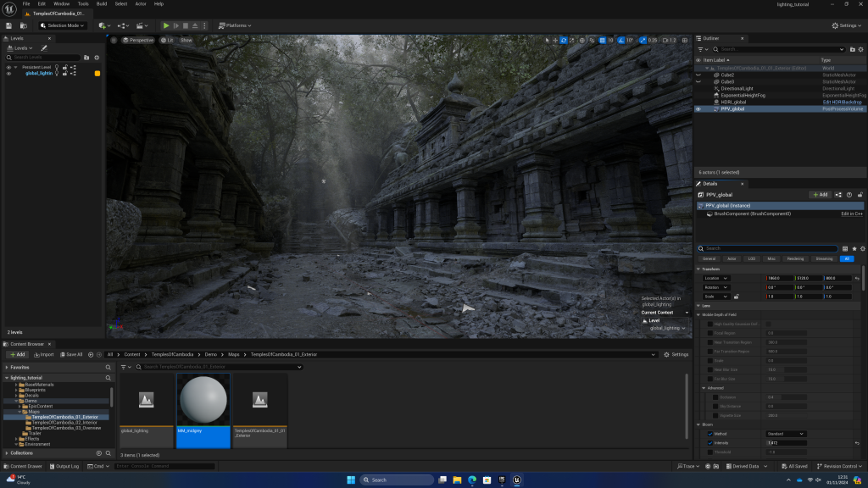Click the Add component button in Details
Screen dimensions: 868x488
click(x=821, y=195)
